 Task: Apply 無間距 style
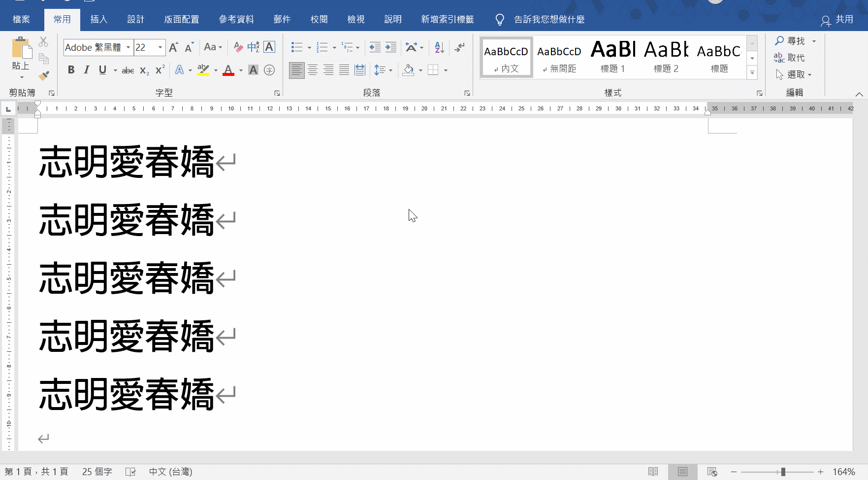(x=559, y=57)
